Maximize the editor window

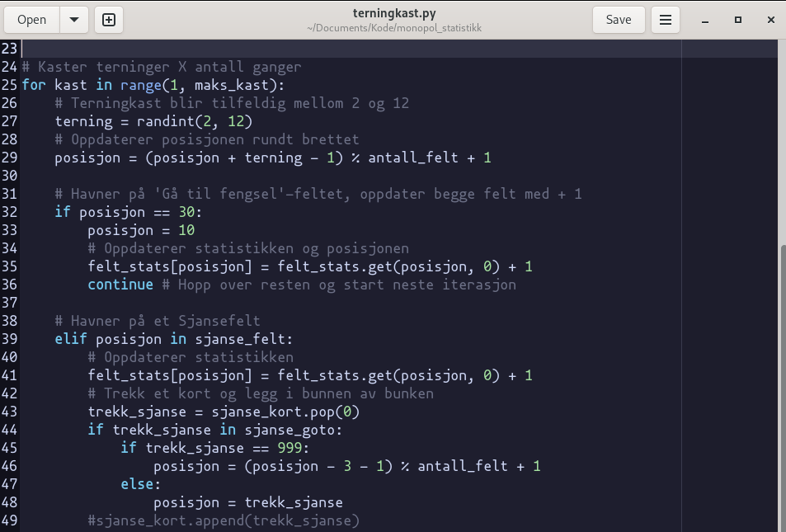[738, 20]
